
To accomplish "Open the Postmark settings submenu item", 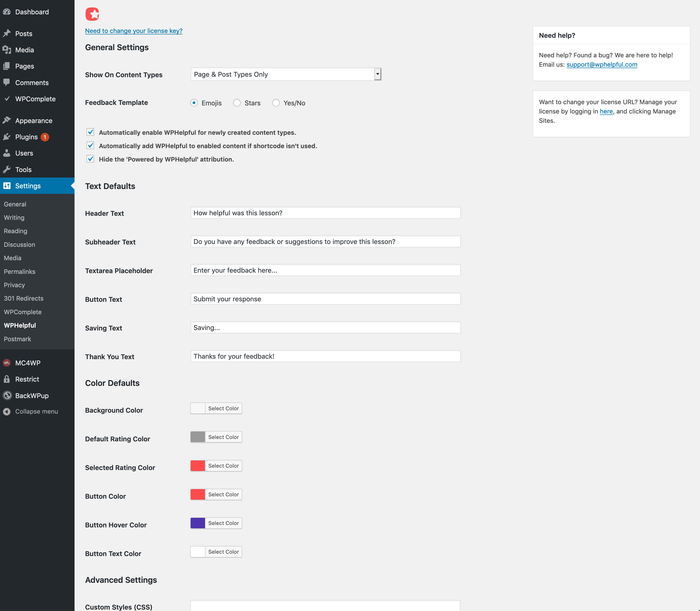I will coord(17,339).
